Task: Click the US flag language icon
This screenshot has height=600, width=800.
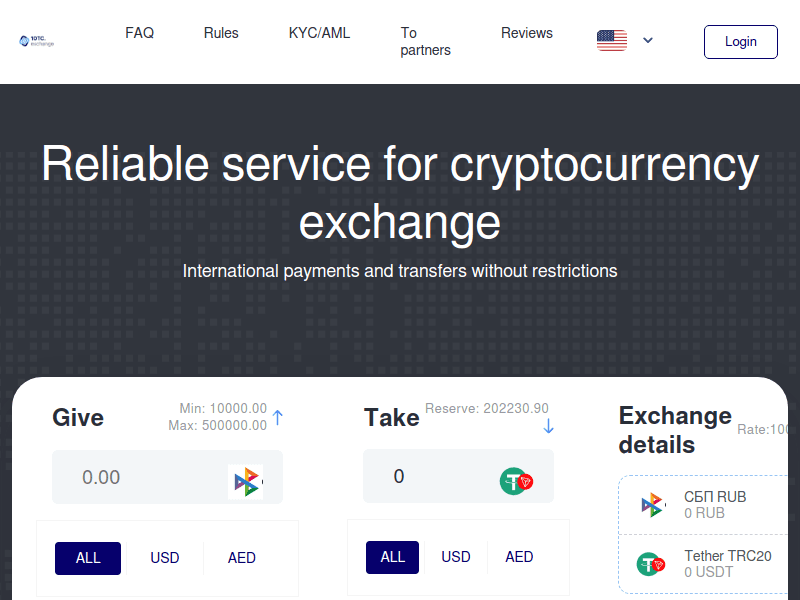Action: 612,41
